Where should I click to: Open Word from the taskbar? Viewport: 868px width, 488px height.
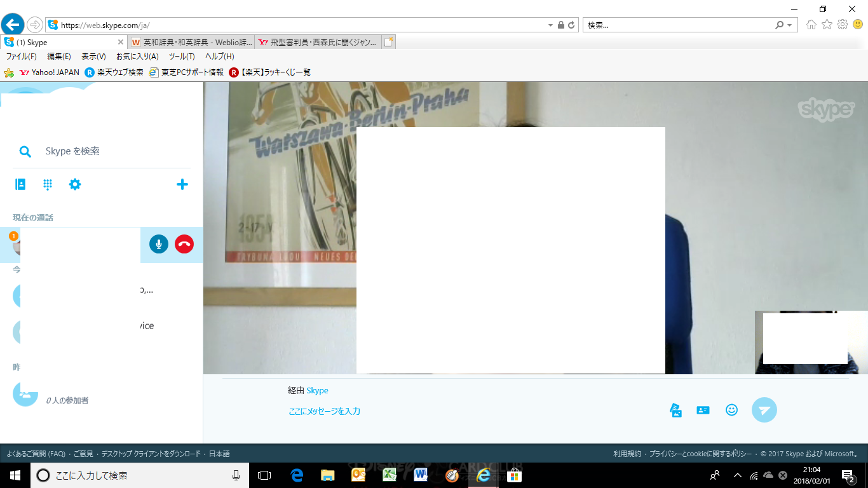[421, 475]
